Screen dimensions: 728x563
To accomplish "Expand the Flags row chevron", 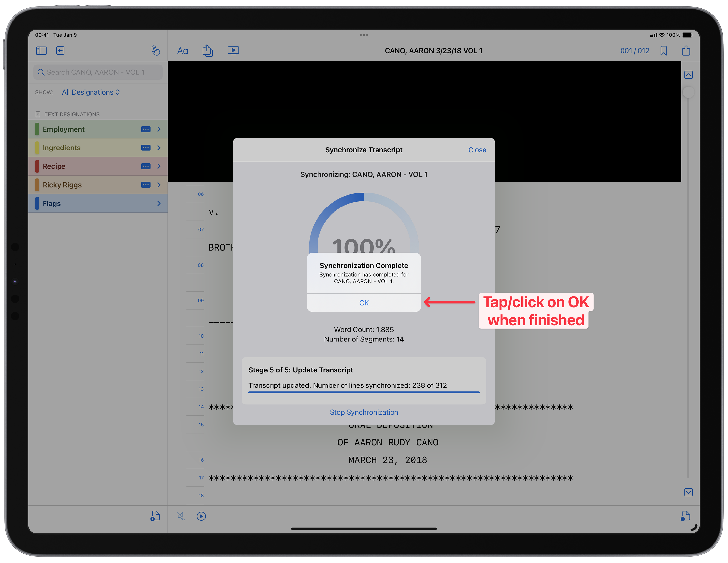I will (x=159, y=204).
